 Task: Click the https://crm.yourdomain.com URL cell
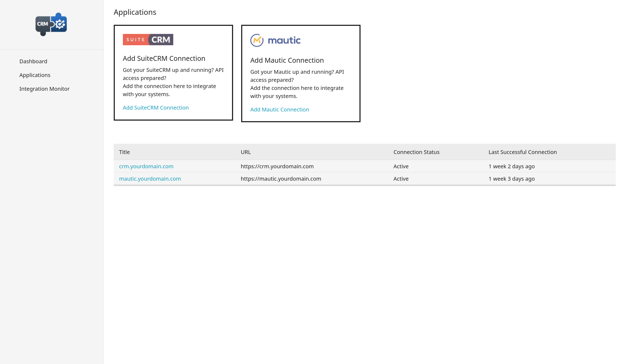(277, 166)
